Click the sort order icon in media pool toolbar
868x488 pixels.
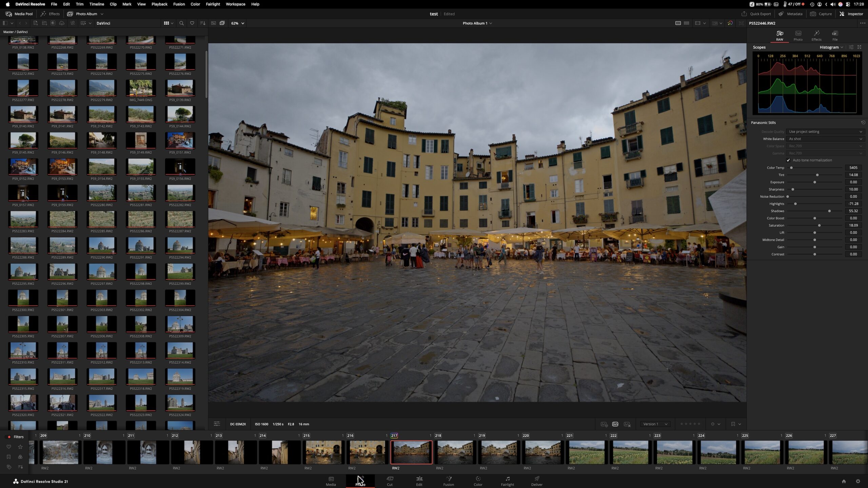click(203, 23)
